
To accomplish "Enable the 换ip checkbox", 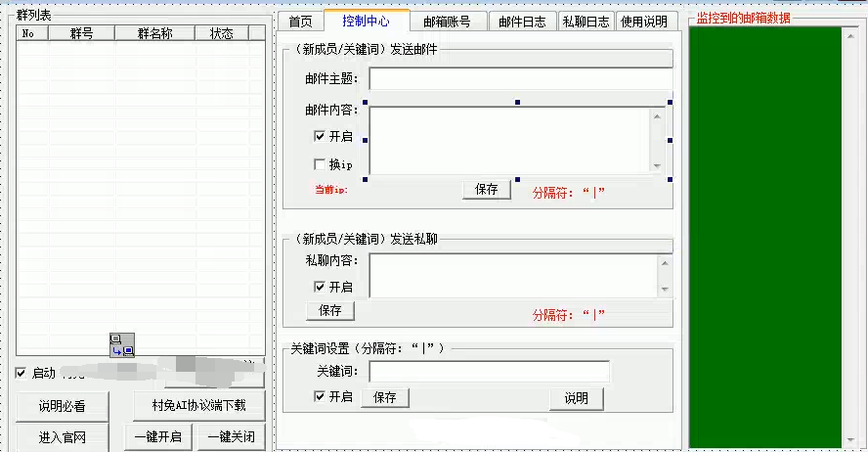I will 320,164.
